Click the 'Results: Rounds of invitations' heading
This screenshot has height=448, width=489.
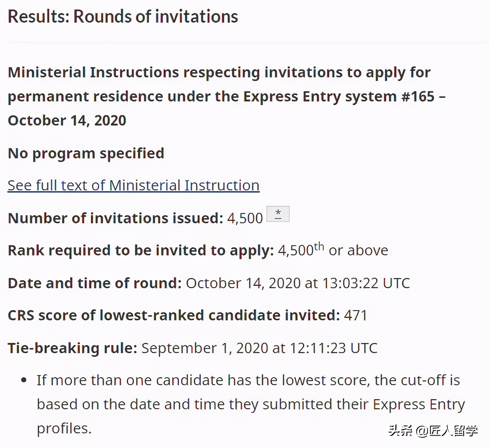123,17
